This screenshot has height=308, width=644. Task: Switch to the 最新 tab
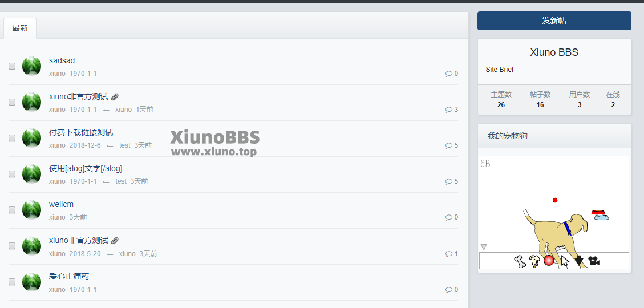(20, 29)
